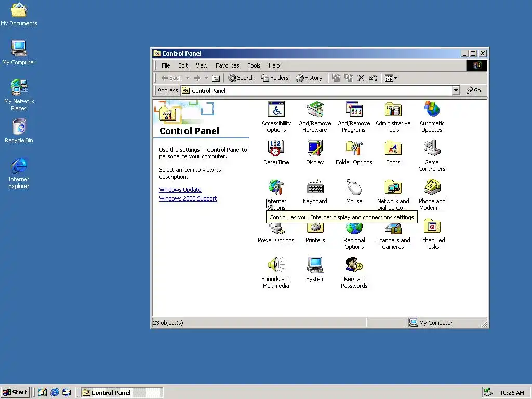Open the Favorites menu

tap(228, 65)
